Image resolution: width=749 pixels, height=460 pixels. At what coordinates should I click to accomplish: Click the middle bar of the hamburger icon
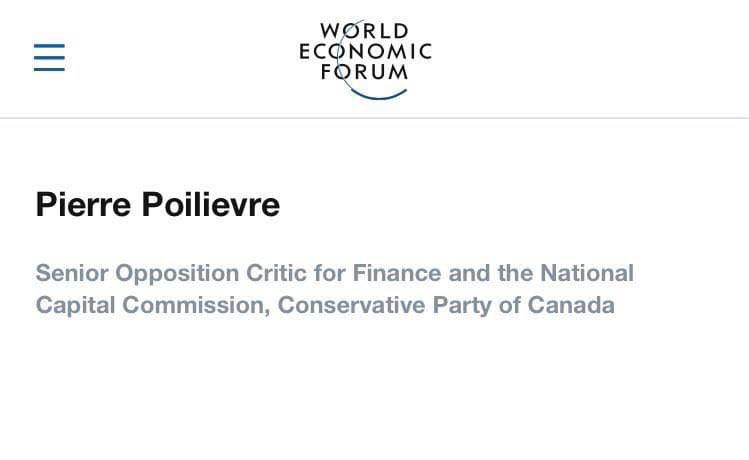tap(49, 57)
